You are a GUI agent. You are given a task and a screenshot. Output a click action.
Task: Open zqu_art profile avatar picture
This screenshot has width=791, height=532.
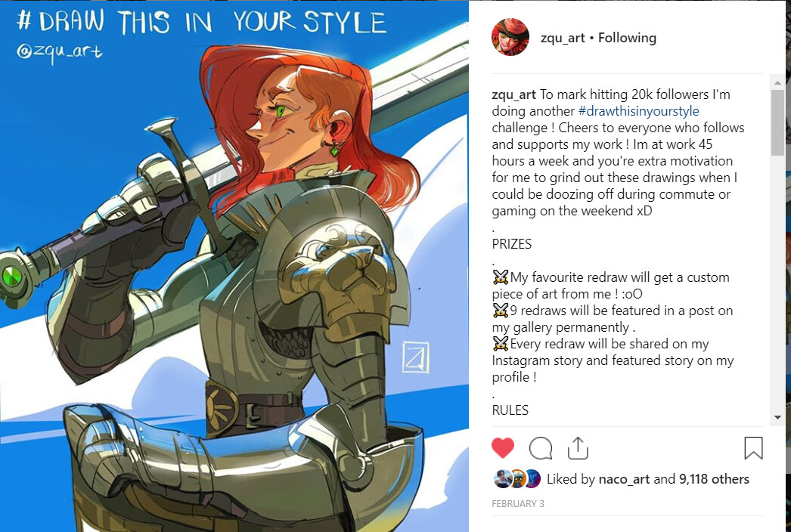[510, 37]
